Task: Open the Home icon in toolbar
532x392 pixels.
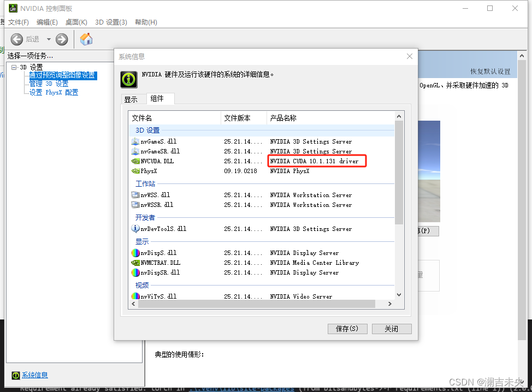Action: tap(86, 39)
